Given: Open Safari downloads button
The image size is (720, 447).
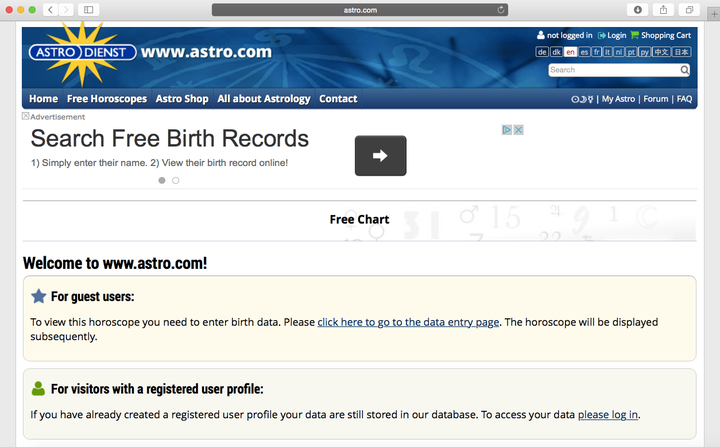Looking at the screenshot, I should point(638,10).
